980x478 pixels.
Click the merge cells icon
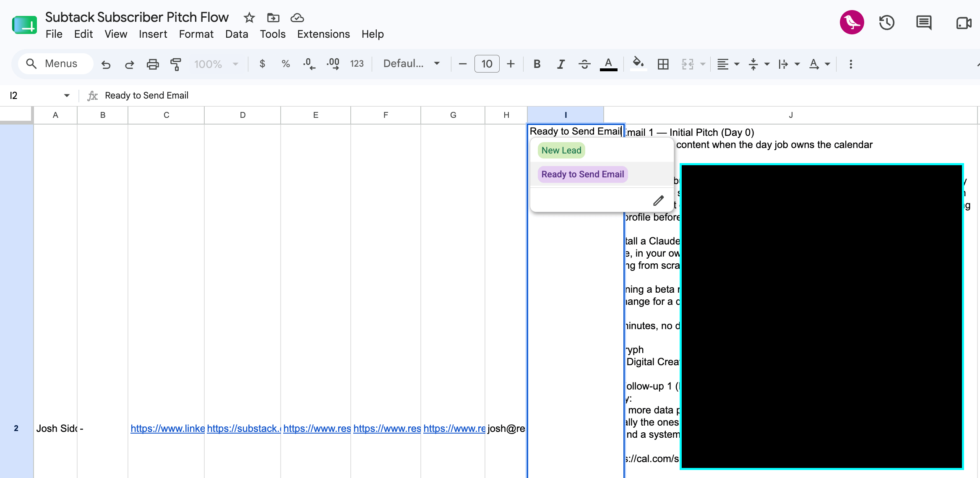coord(688,64)
